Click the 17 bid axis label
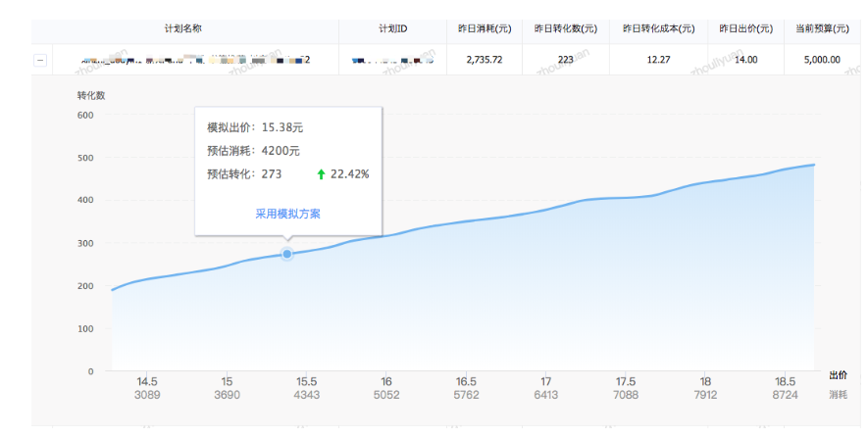The width and height of the screenshot is (868, 438). (546, 381)
